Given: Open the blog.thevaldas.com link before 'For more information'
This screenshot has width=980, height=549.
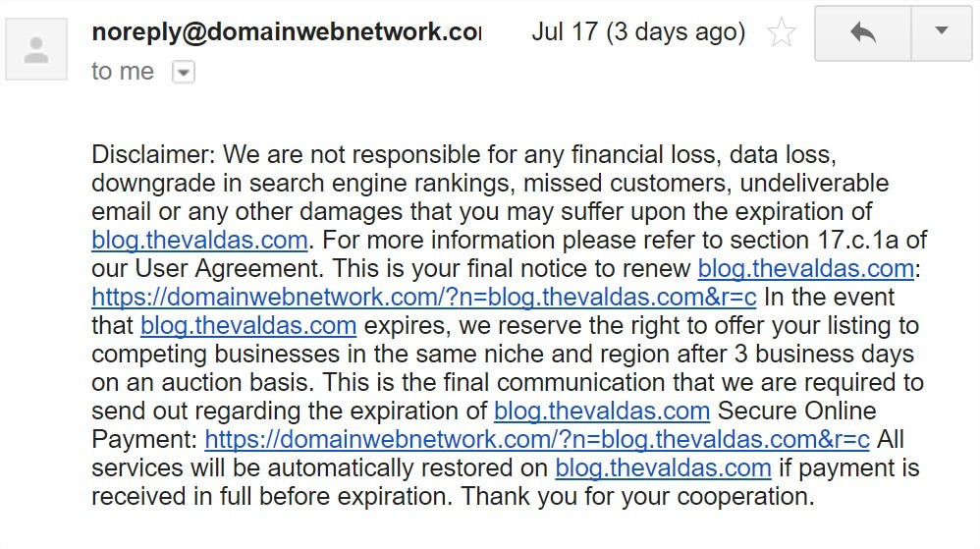Looking at the screenshot, I should (x=199, y=240).
